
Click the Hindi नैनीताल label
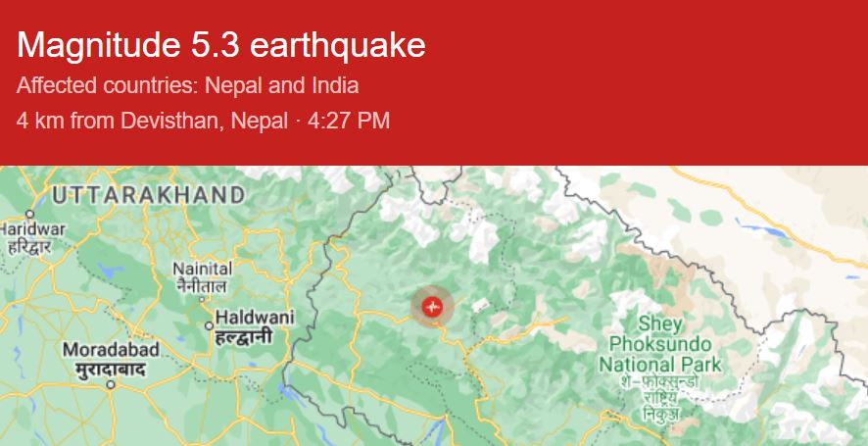[202, 286]
